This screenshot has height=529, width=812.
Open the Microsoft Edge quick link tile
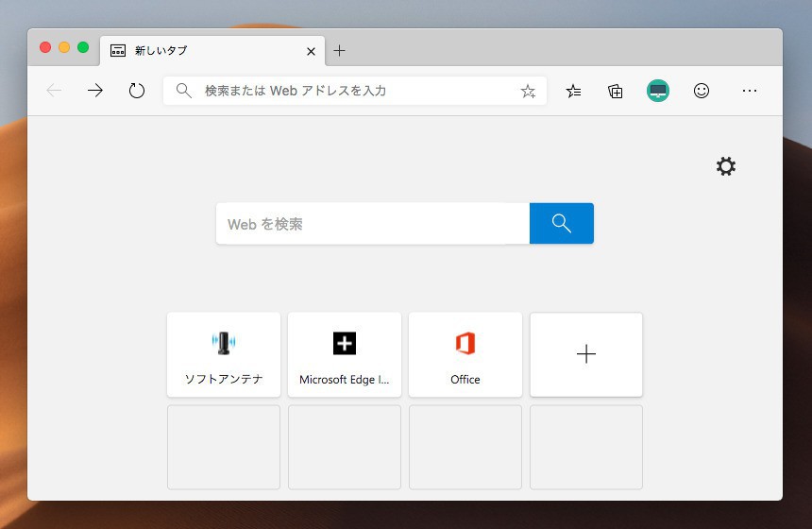pos(345,354)
